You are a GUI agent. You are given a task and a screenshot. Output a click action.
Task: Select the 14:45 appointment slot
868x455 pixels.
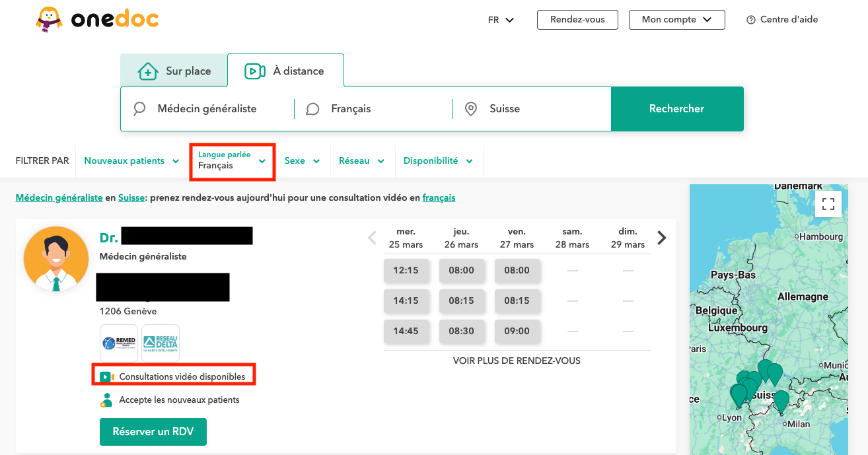tap(406, 331)
